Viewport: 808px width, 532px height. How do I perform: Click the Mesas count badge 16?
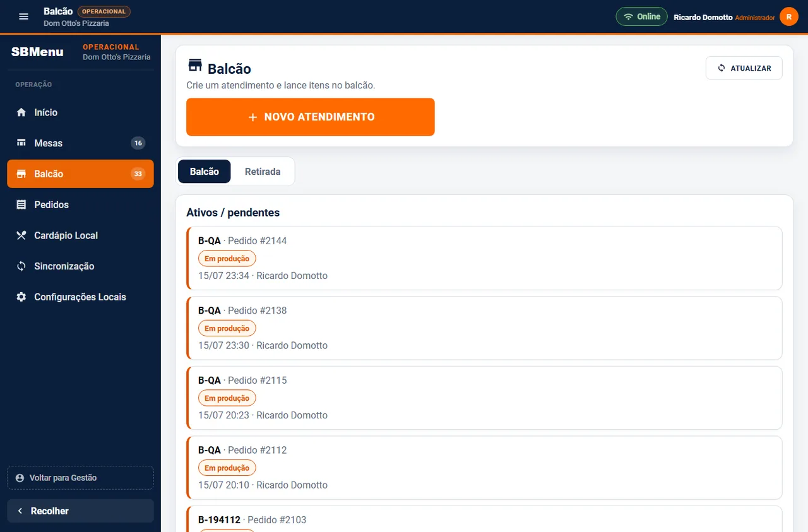coord(138,143)
